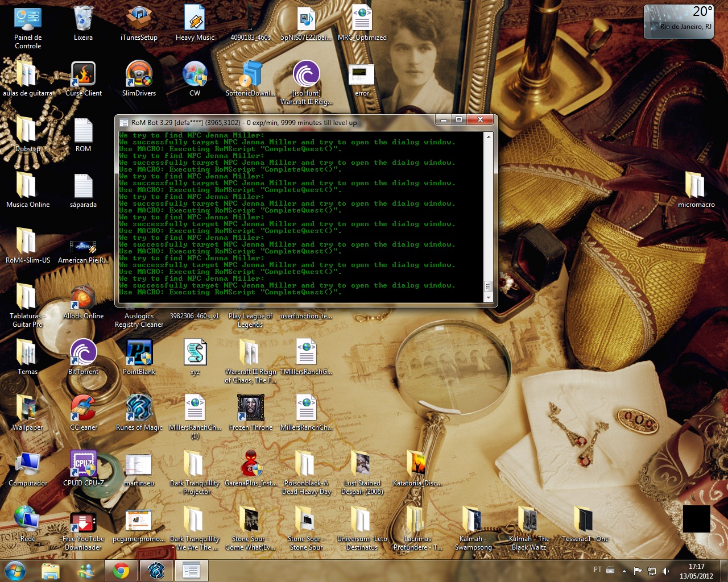Click the PointBlank desktop icon
The height and width of the screenshot is (582, 728).
(x=139, y=353)
